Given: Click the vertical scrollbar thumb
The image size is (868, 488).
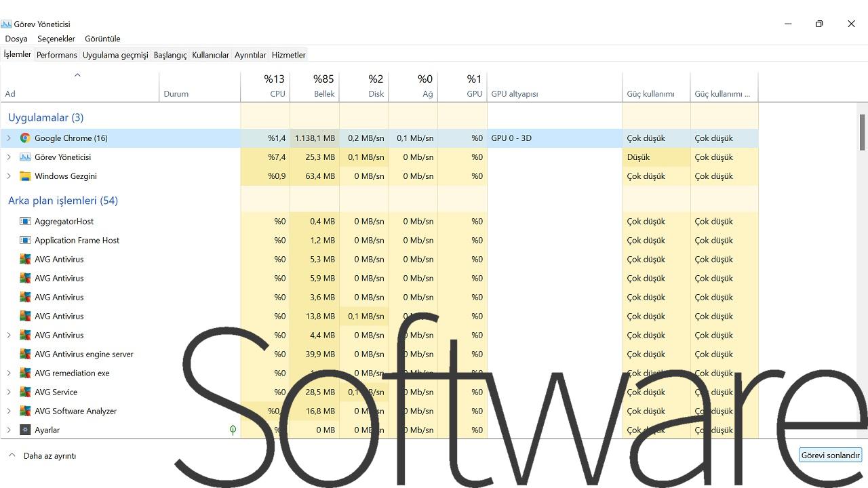Looking at the screenshot, I should pos(863,132).
